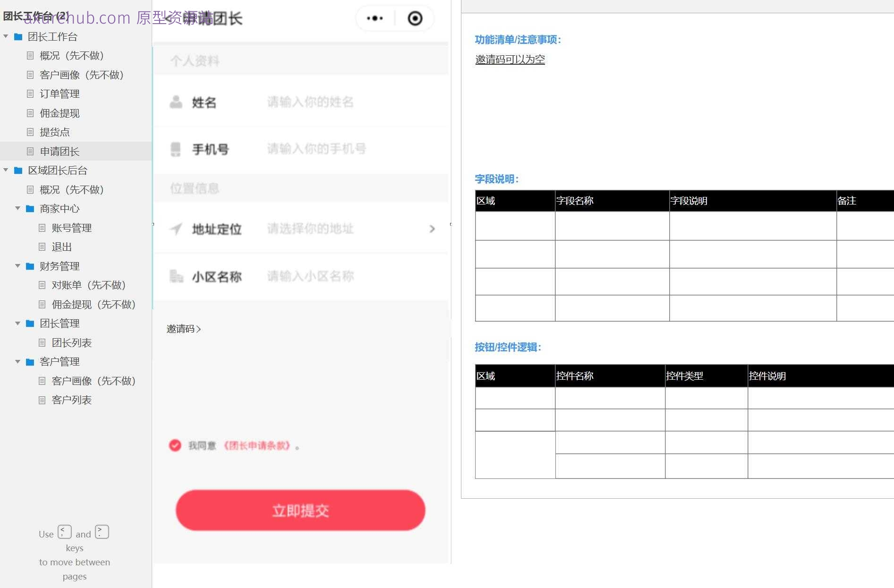
Task: Select the 客户列表 page
Action: pos(72,400)
